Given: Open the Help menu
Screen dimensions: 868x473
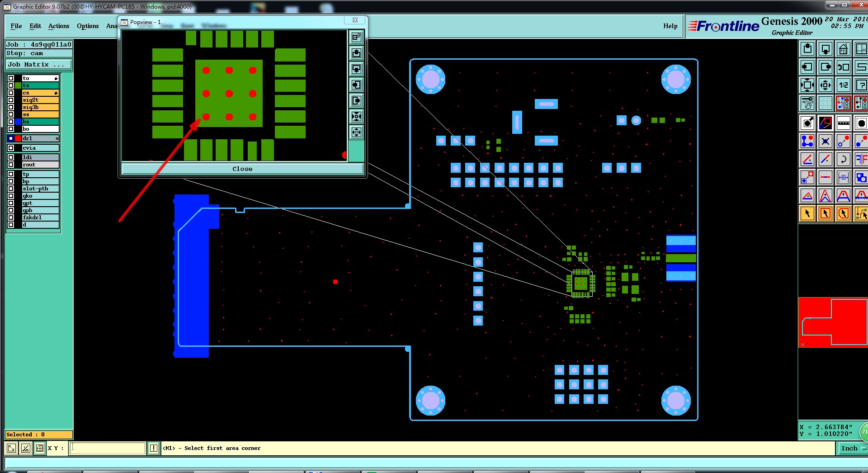Looking at the screenshot, I should click(670, 26).
